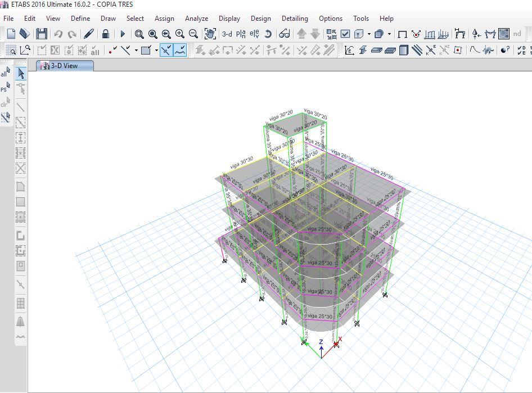Toggle the Set Display Options checkbox icon
Image resolution: width=532 pixels, height=393 pixels.
(345, 34)
